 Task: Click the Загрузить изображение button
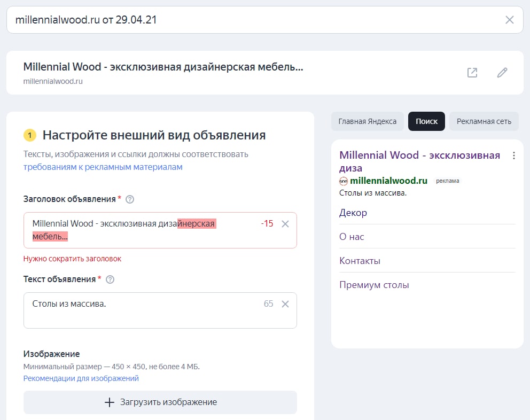pyautogui.click(x=160, y=402)
